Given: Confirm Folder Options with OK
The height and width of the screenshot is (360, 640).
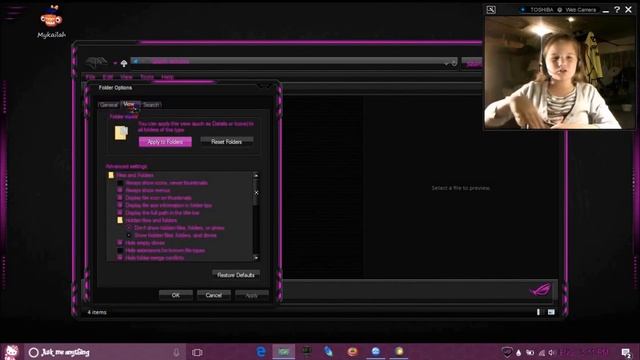Looking at the screenshot, I should (176, 295).
